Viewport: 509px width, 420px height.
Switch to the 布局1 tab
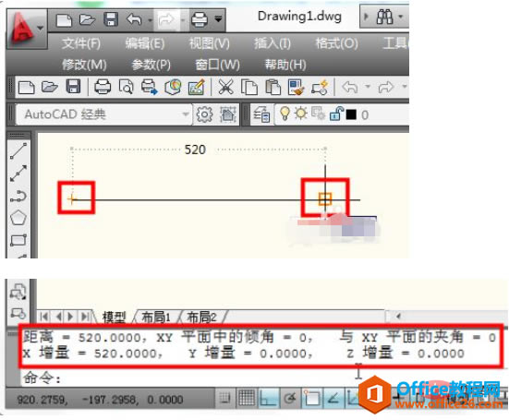pyautogui.click(x=156, y=317)
